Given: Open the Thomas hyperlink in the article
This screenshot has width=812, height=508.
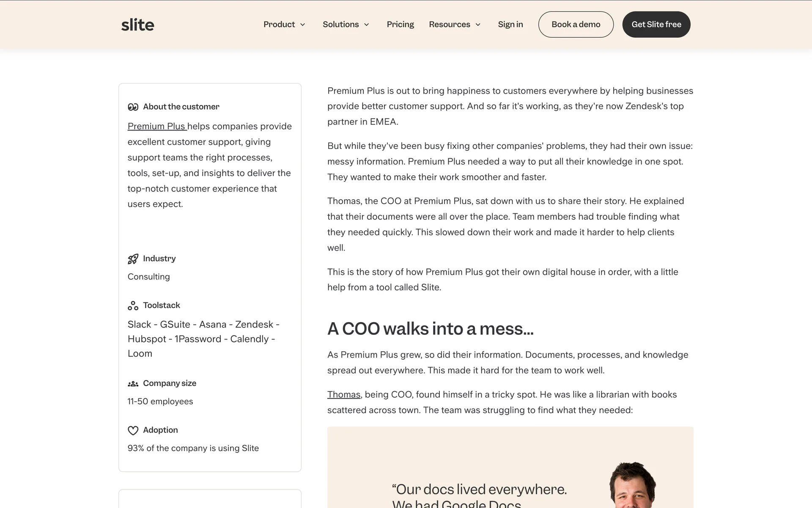Looking at the screenshot, I should (x=343, y=395).
